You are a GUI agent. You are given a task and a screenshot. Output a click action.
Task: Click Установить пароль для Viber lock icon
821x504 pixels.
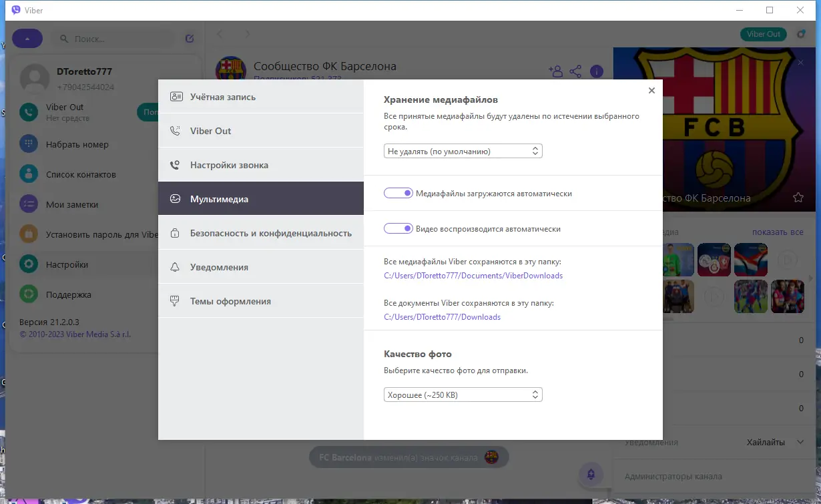[28, 234]
